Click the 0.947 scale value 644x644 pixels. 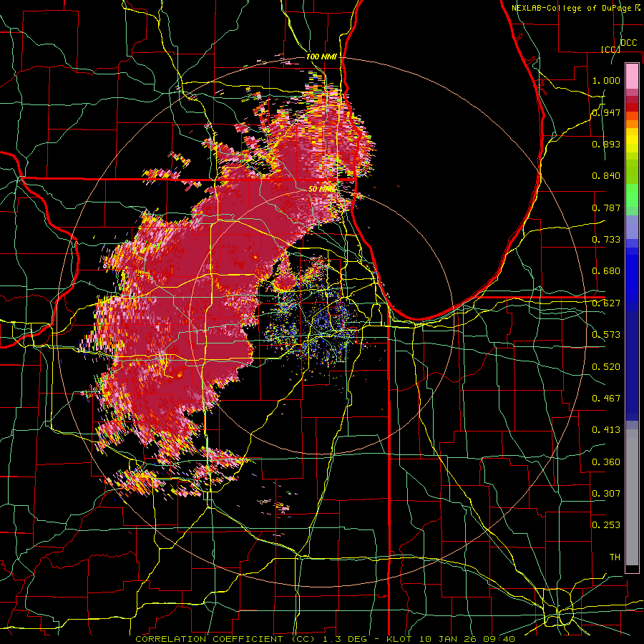click(x=606, y=112)
